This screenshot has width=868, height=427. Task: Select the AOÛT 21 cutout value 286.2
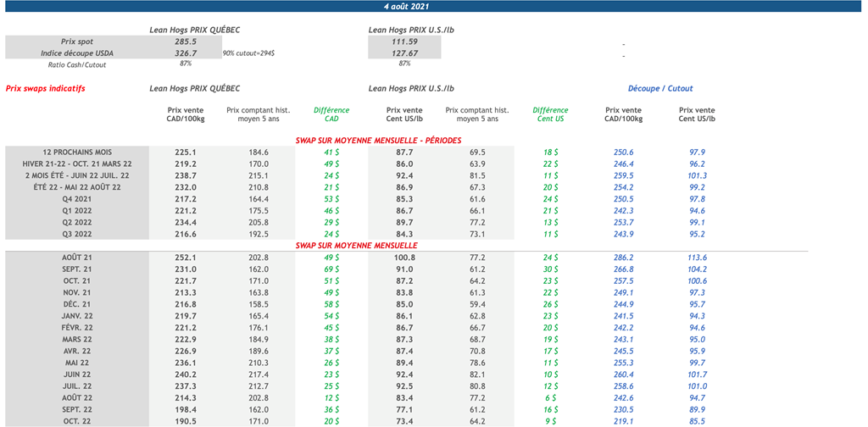click(624, 257)
